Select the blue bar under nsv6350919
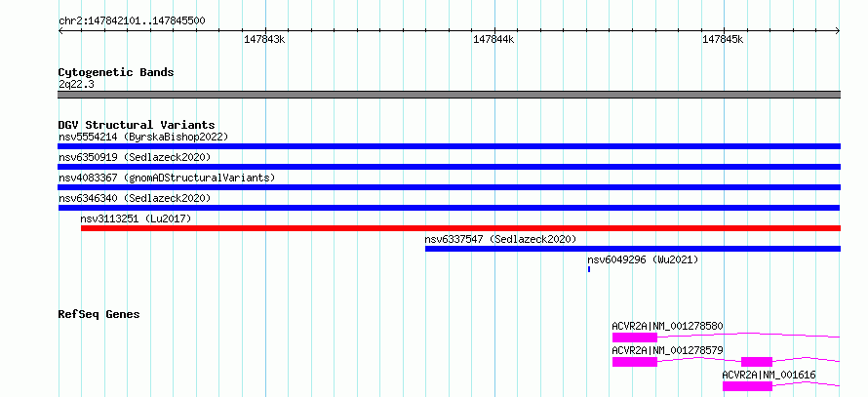Viewport: 868px width, 397px height. (449, 167)
